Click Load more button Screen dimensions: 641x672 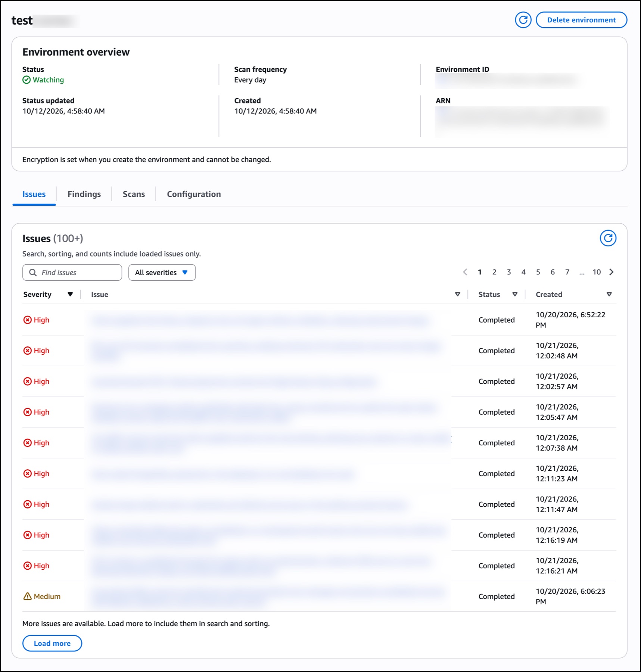52,643
